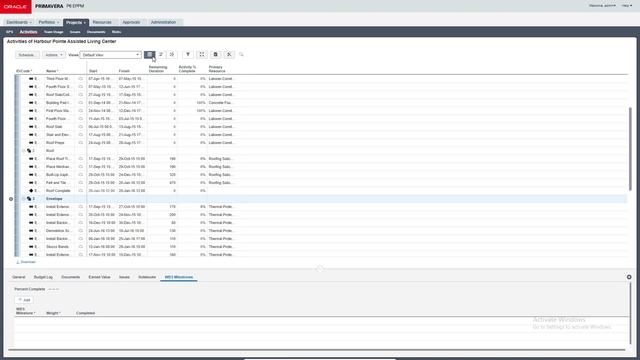
Task: Click notebook icon in Roof Preps row
Action: coord(81,143)
